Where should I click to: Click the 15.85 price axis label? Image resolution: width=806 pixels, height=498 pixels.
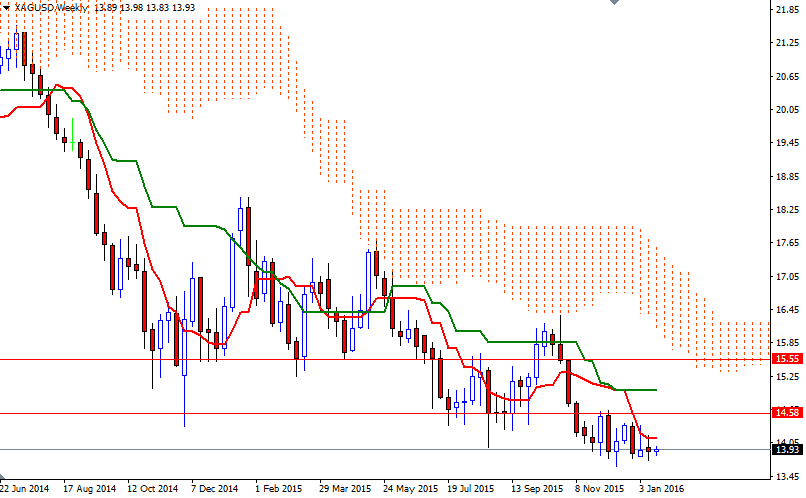787,343
